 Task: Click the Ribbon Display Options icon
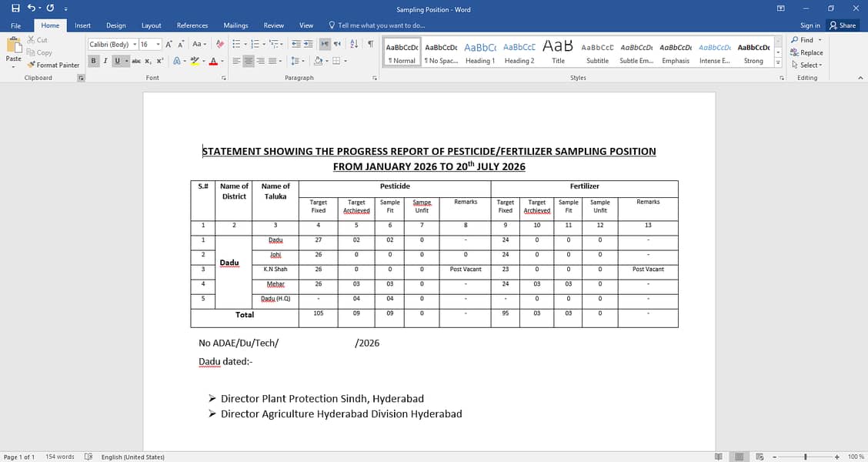[x=780, y=8]
